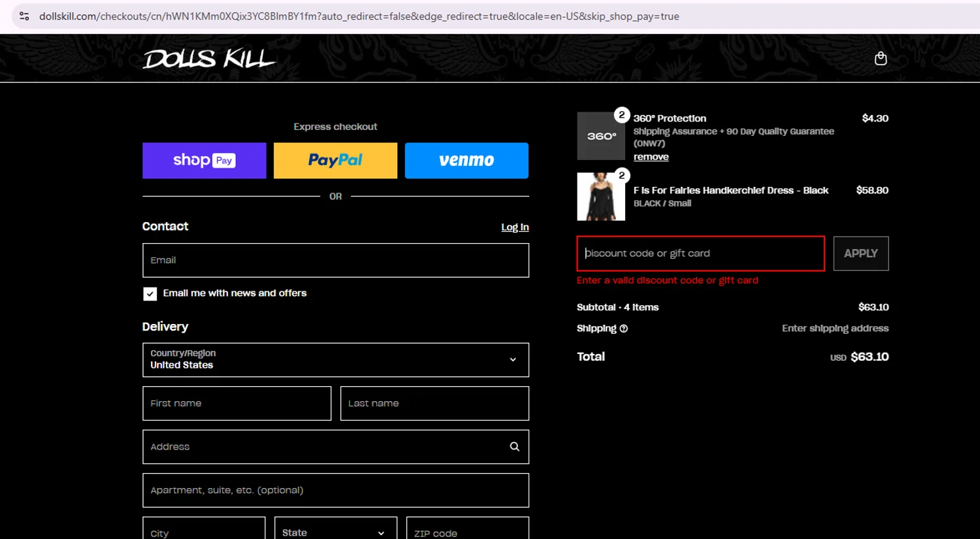Focus the Last name field
This screenshot has width=980, height=539.
pyautogui.click(x=434, y=403)
